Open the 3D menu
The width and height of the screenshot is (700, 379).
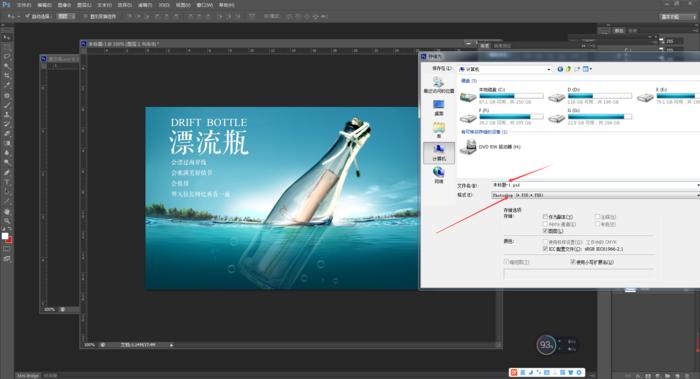click(x=164, y=5)
